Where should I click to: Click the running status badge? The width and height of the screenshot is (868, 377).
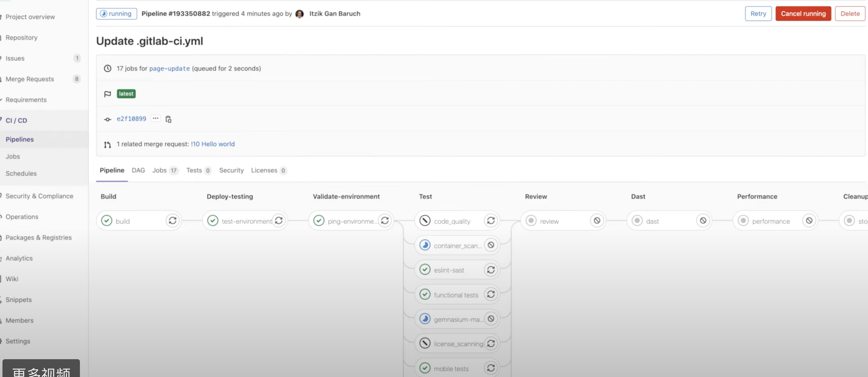click(x=116, y=14)
